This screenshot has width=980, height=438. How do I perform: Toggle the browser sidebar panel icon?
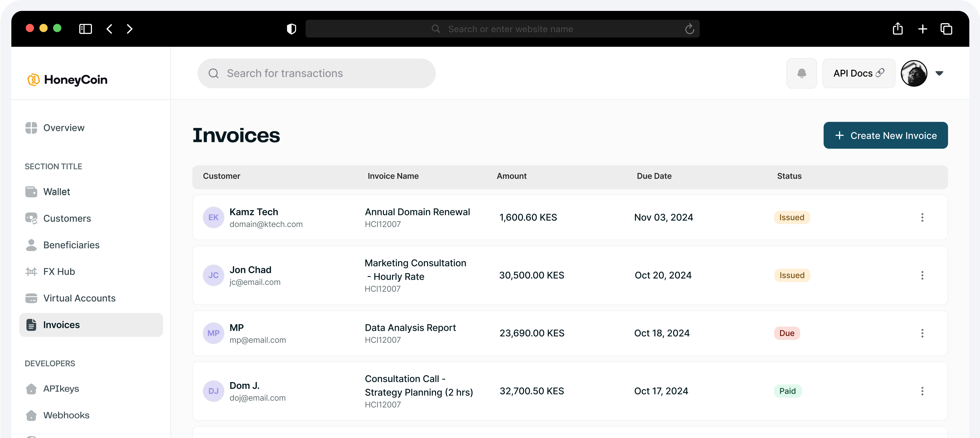coord(85,29)
